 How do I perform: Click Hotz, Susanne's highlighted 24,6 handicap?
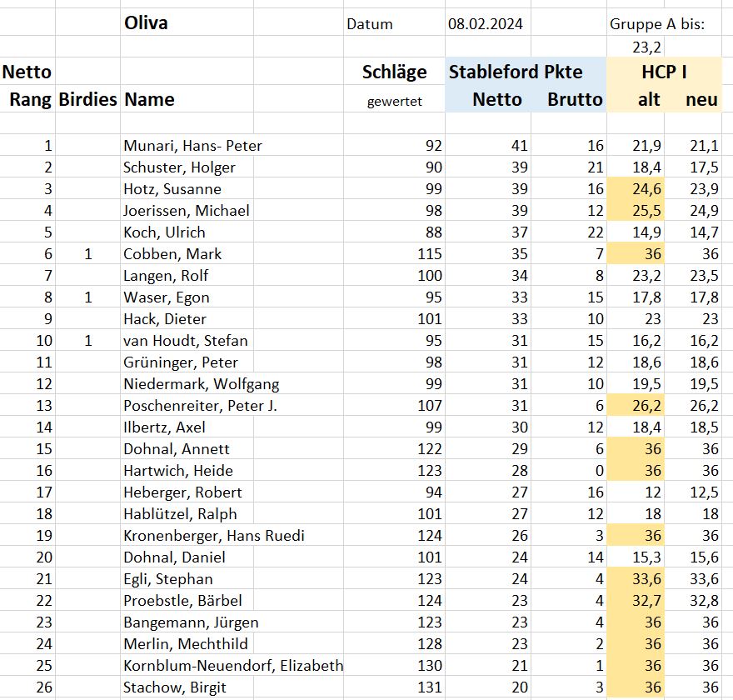coord(646,189)
